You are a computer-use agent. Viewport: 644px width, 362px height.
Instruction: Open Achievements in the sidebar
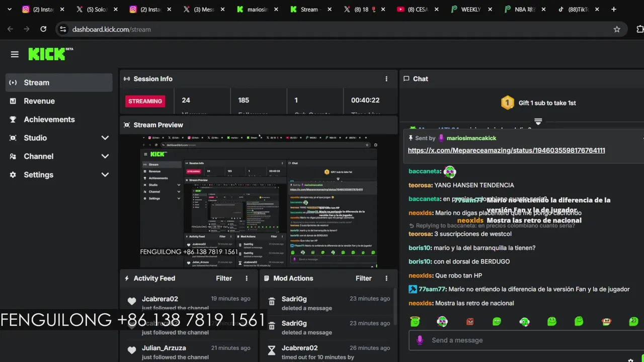(x=59, y=120)
